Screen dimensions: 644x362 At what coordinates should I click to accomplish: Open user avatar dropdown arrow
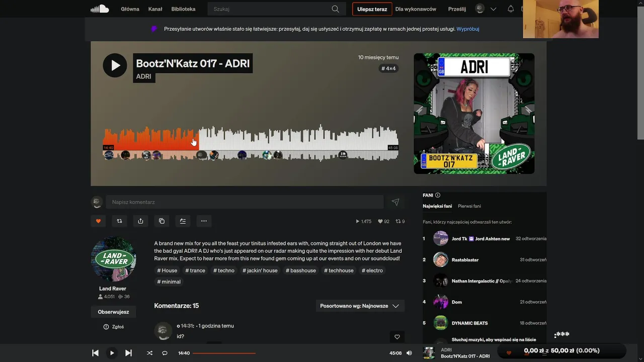coord(493,9)
